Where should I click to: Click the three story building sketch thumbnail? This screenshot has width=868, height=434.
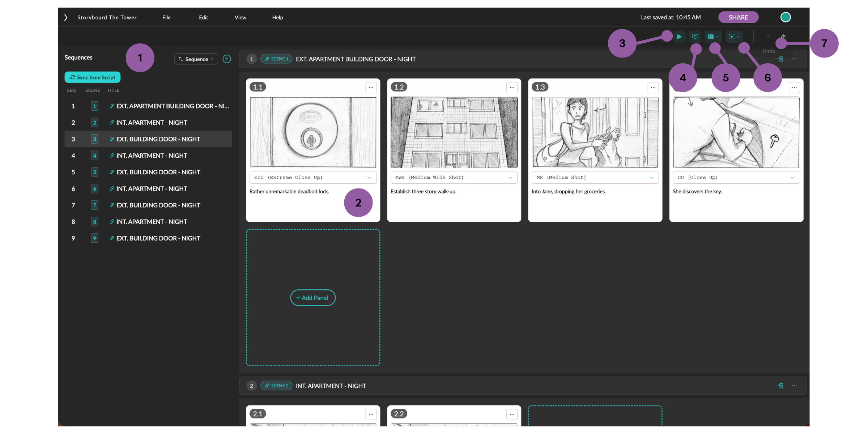(454, 132)
